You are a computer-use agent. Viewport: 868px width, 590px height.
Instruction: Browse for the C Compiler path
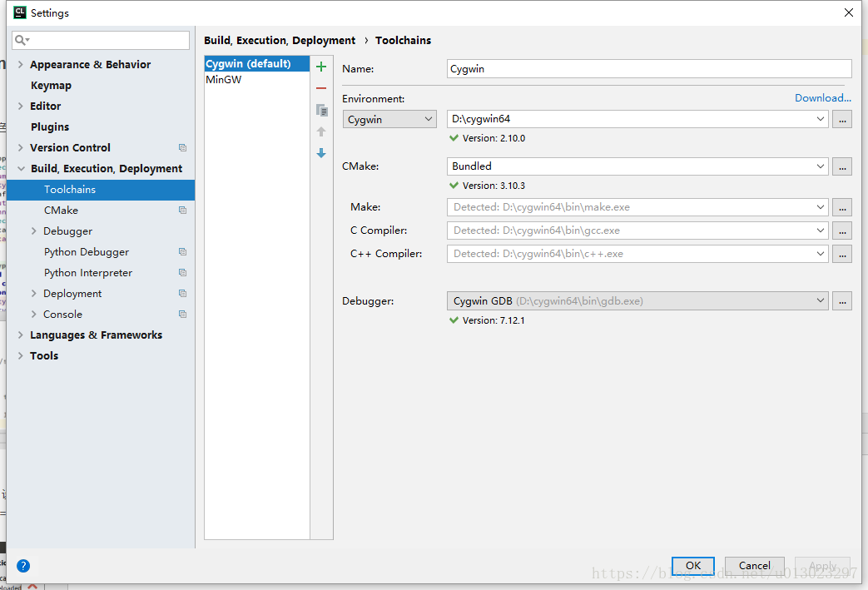tap(842, 231)
